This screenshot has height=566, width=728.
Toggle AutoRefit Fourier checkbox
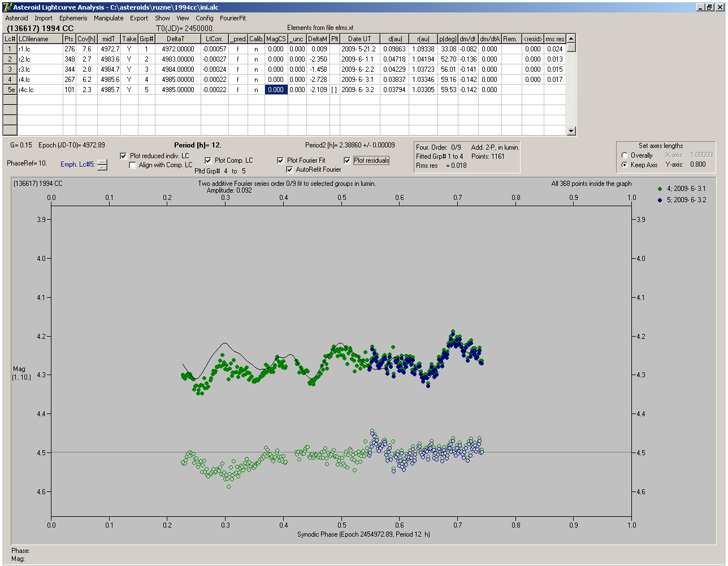pos(289,169)
